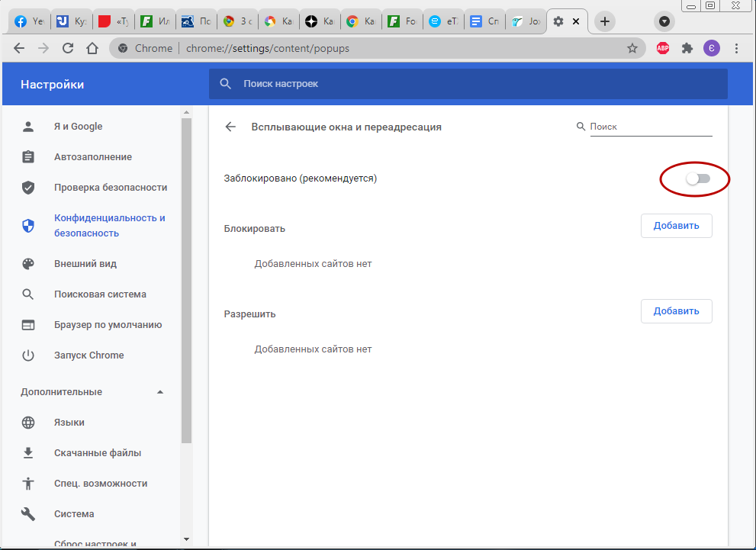Viewport: 756px width, 550px height.
Task: Click the power icon for Запуск Chrome
Action: click(x=28, y=355)
